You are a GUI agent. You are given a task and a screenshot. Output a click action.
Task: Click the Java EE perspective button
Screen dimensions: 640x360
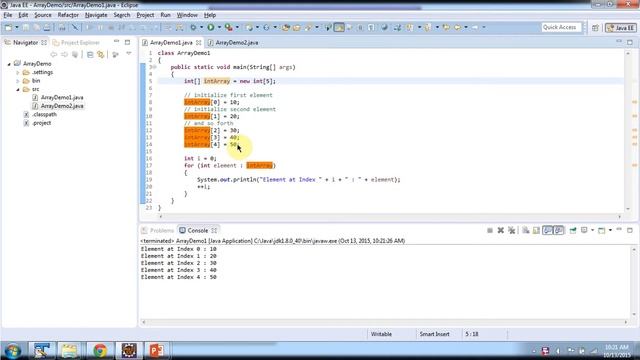click(621, 28)
